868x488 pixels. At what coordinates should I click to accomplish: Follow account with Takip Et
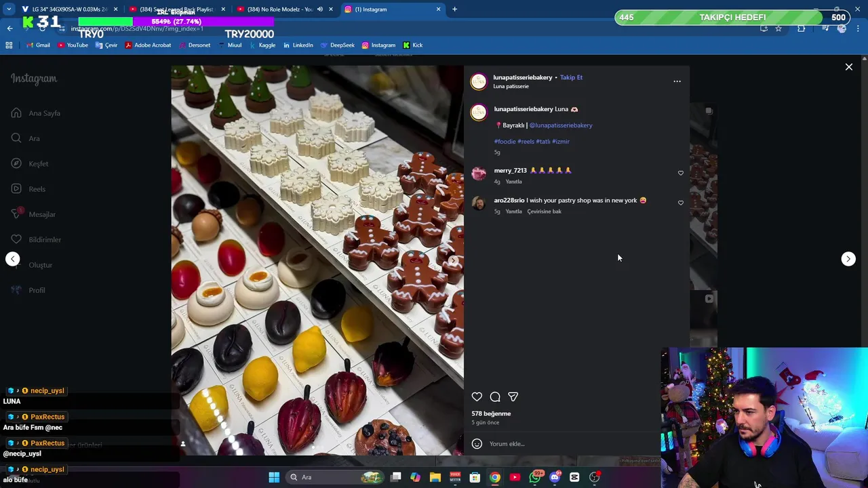[571, 77]
